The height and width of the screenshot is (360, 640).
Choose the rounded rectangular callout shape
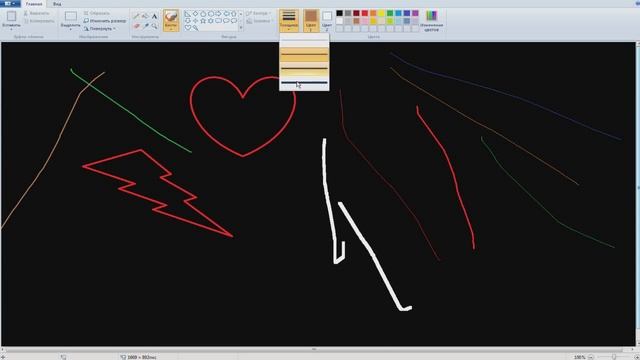point(218,21)
